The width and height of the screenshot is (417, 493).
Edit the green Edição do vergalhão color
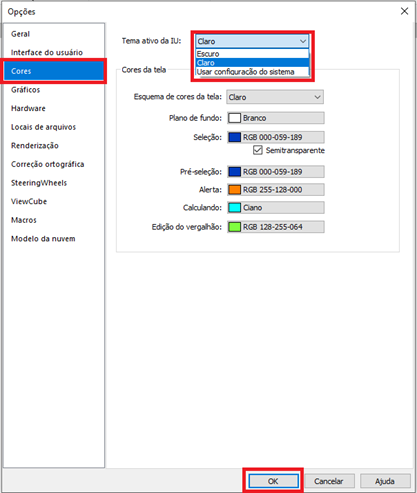pyautogui.click(x=276, y=227)
